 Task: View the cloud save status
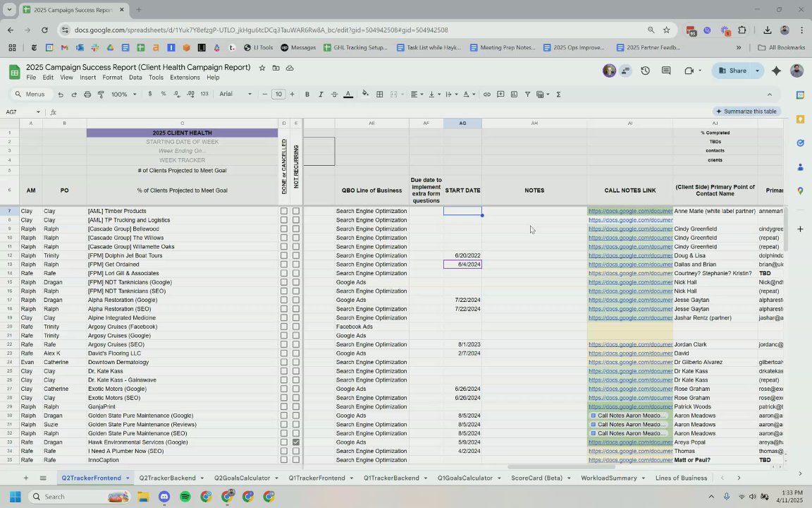[290, 68]
